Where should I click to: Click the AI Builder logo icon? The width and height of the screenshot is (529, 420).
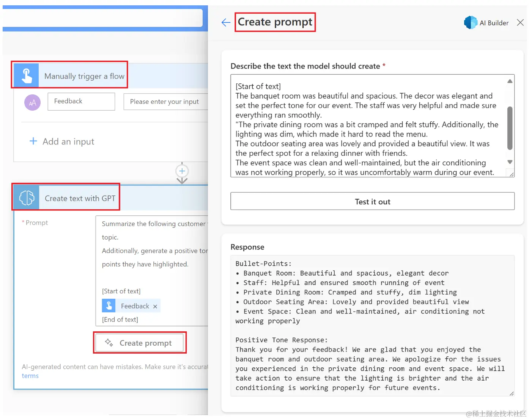471,22
